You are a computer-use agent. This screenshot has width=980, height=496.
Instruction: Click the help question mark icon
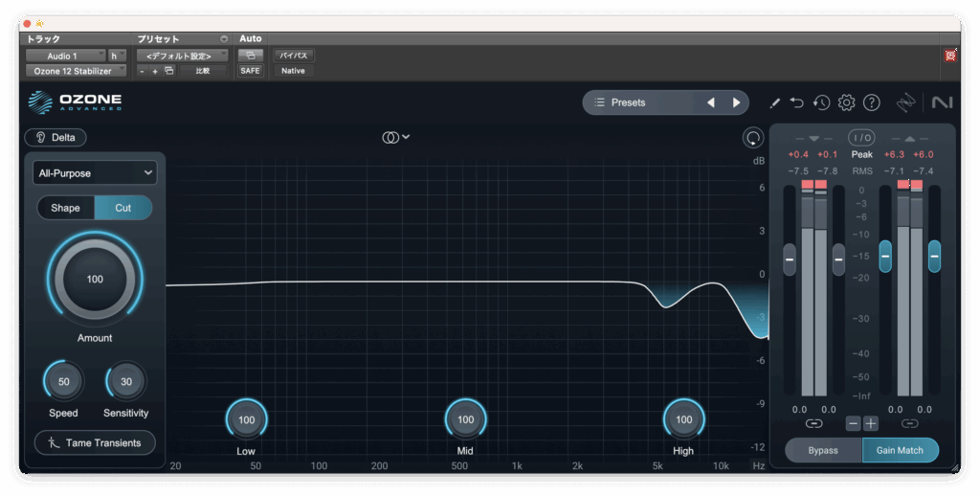tap(871, 102)
